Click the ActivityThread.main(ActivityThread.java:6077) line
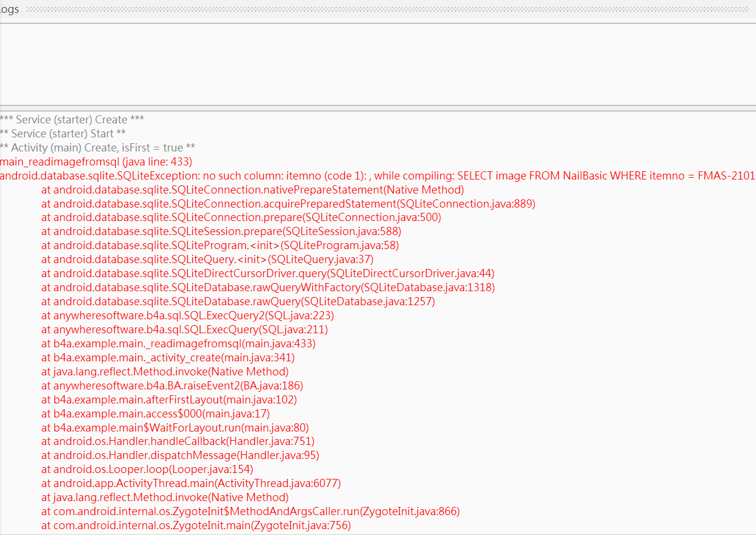Viewport: 756px width, 535px height. [x=191, y=484]
